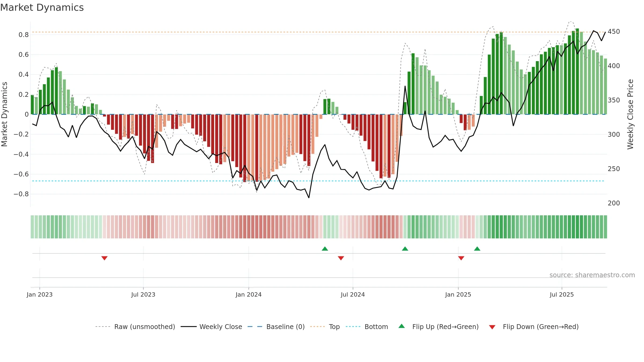
Task: Click the Jul 2025 x-axis label
Action: (x=562, y=294)
